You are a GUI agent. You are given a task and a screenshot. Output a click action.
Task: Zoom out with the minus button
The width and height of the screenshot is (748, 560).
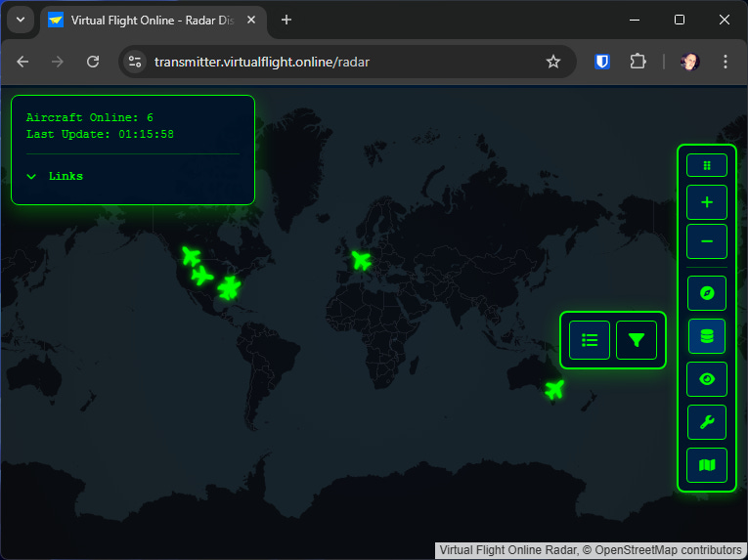point(707,241)
